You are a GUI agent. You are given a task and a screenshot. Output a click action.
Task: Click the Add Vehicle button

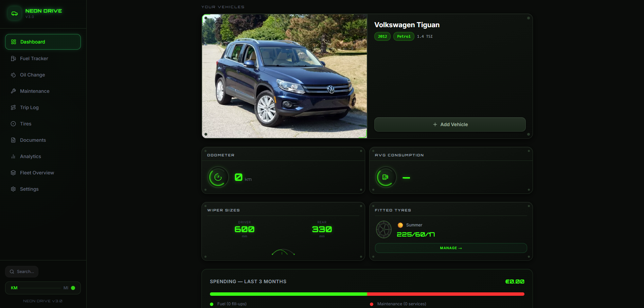(450, 124)
